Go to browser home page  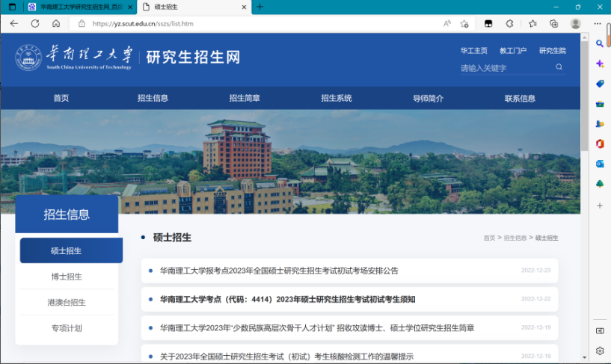[x=55, y=23]
